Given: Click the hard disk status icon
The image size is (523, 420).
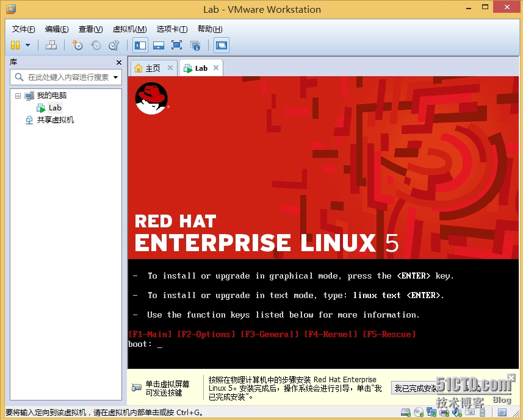Looking at the screenshot, I should pos(406,413).
